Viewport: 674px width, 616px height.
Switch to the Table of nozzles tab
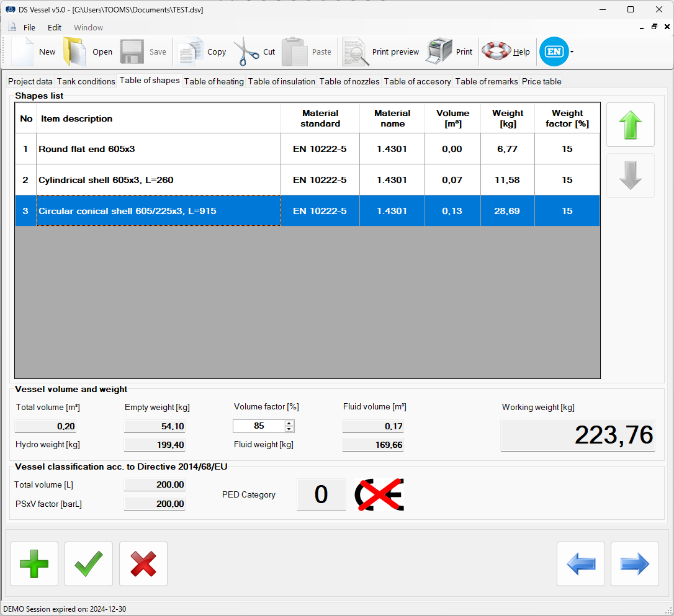tap(349, 81)
